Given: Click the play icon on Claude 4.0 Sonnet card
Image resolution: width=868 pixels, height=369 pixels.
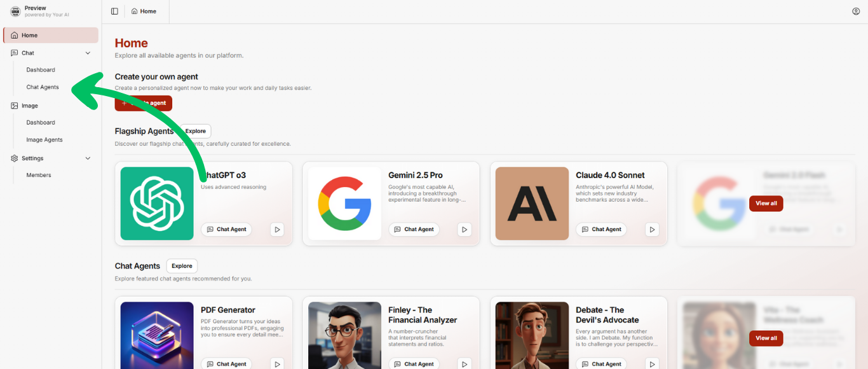Looking at the screenshot, I should point(652,229).
